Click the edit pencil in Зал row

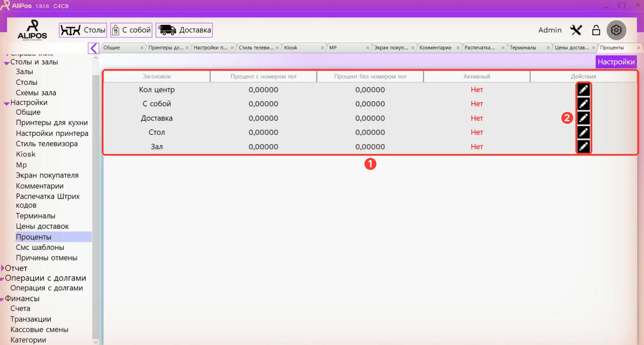point(584,146)
